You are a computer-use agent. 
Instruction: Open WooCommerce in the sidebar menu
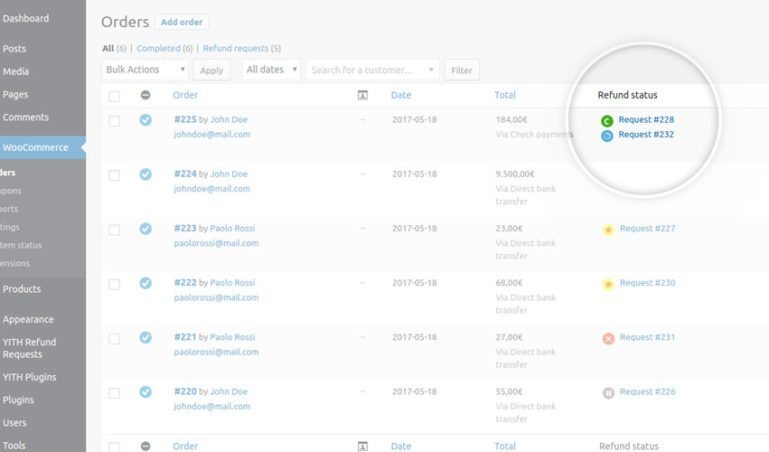pyautogui.click(x=36, y=148)
